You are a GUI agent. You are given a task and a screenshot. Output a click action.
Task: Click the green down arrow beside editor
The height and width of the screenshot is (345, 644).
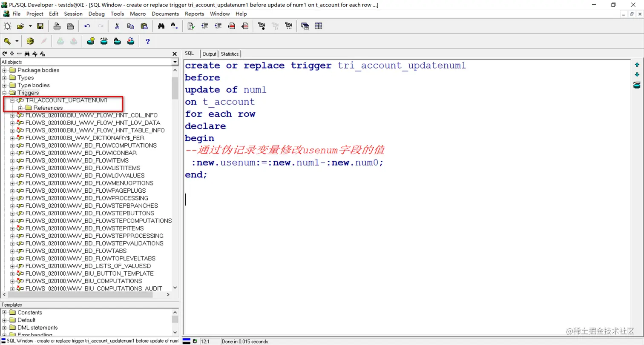(x=637, y=74)
